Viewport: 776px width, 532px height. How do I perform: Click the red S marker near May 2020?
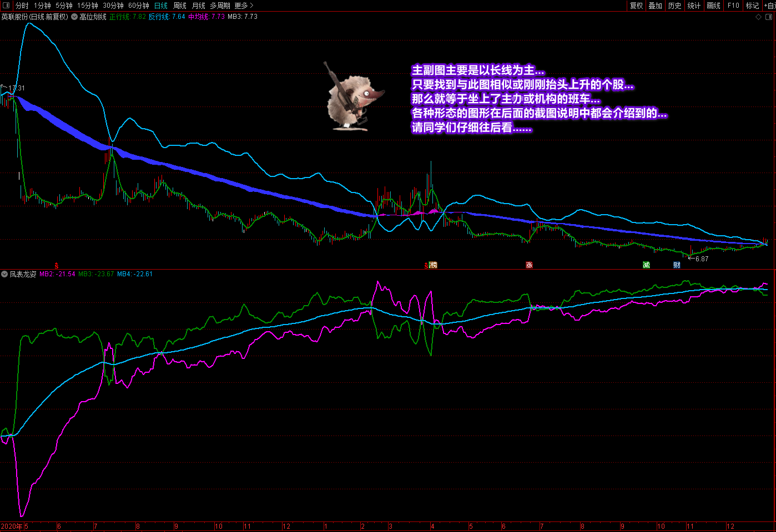tap(57, 266)
